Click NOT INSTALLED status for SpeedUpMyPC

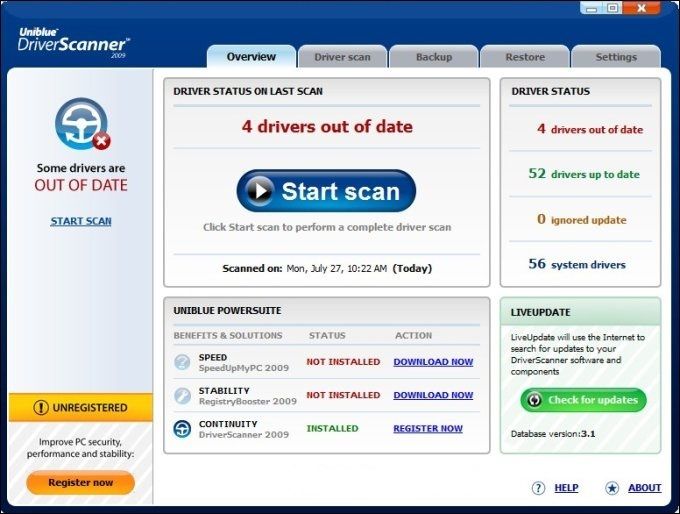(343, 362)
